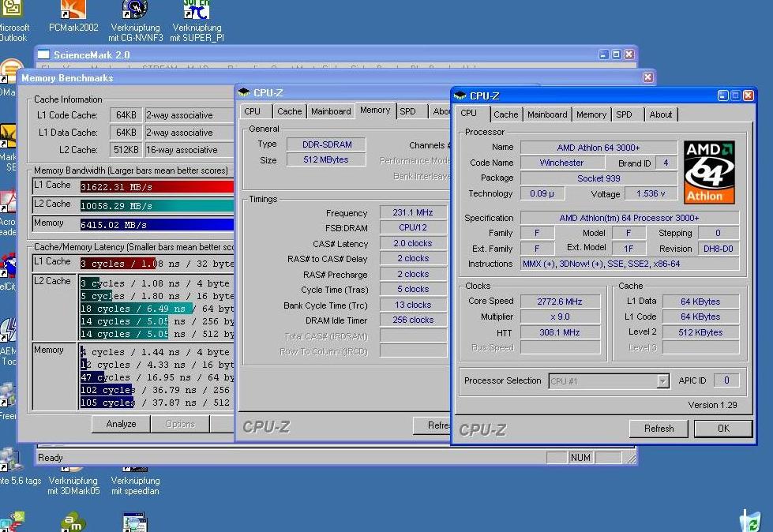Click the AMD Athlon 64 logo
The height and width of the screenshot is (532, 773).
point(709,172)
